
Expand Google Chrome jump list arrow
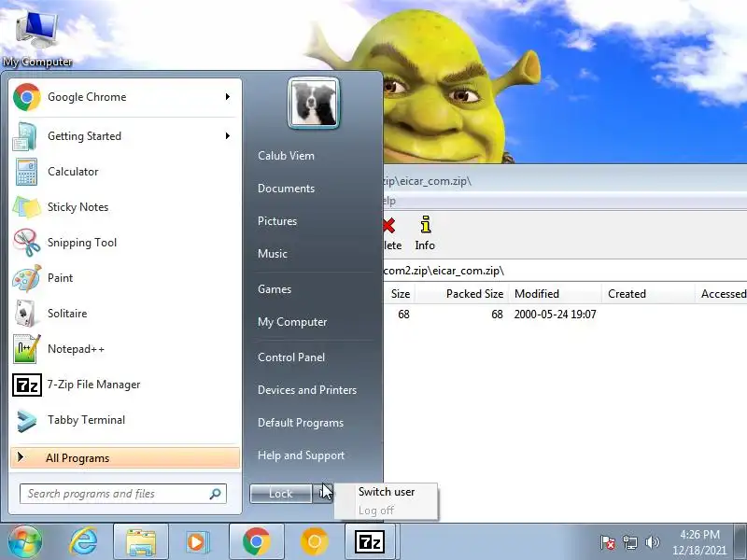(x=228, y=97)
